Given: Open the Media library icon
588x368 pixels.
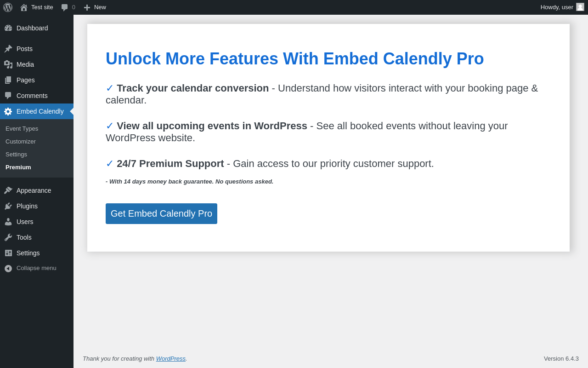Looking at the screenshot, I should pyautogui.click(x=8, y=64).
